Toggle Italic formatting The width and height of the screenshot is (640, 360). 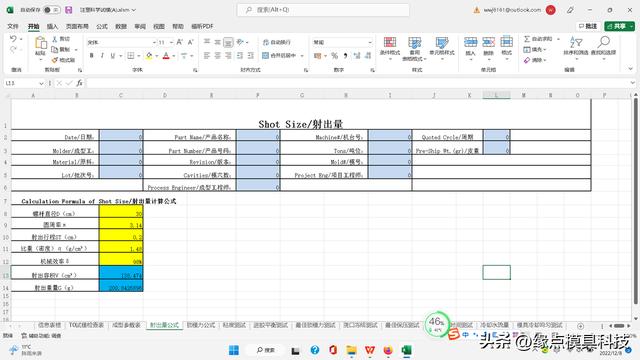click(102, 56)
